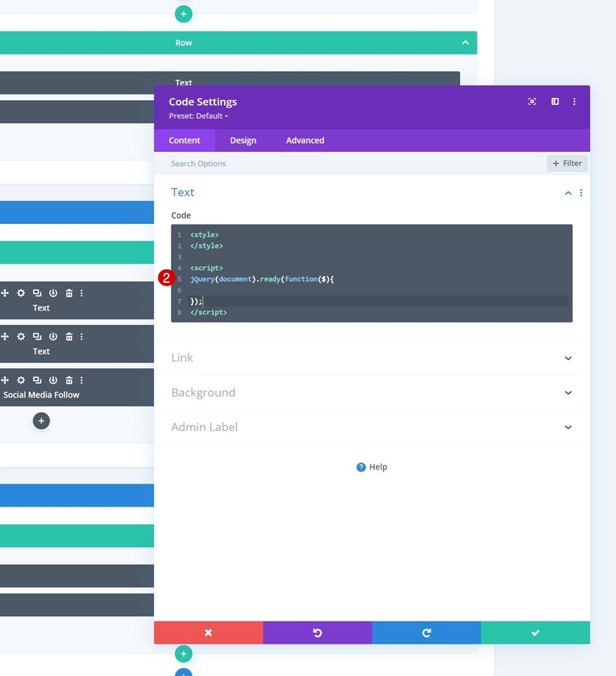This screenshot has width=616, height=676.
Task: Click move icon on second Text module
Action: (5, 337)
